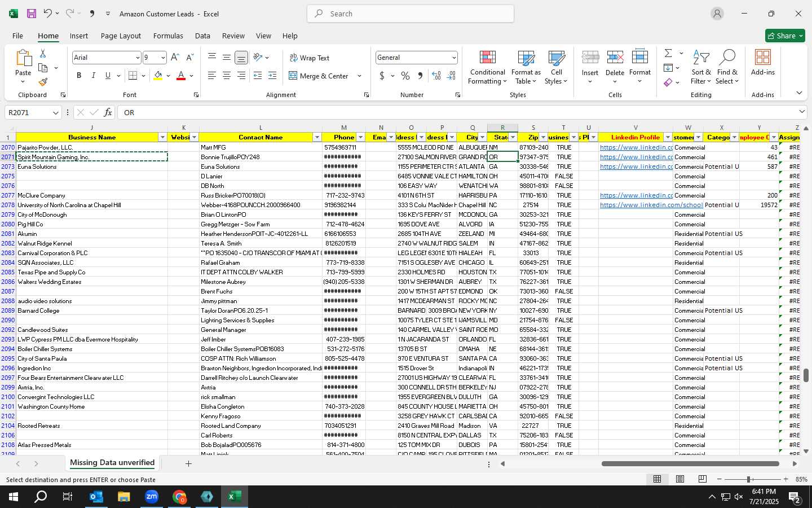812x508 pixels.
Task: Decrease font size with smaller A icon
Action: coord(189,58)
